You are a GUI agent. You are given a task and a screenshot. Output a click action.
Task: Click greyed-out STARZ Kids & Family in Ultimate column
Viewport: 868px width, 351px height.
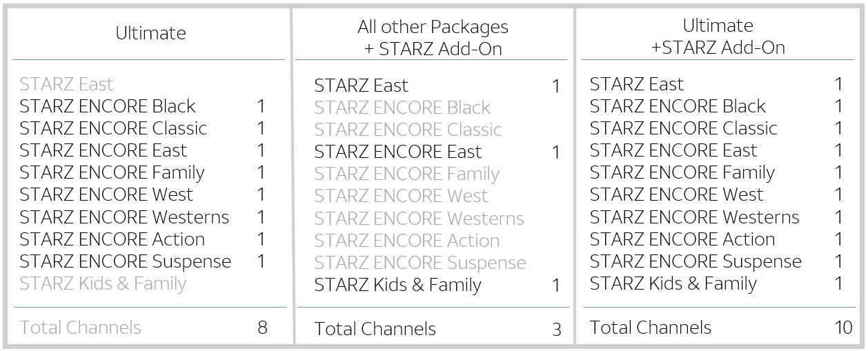click(x=103, y=283)
